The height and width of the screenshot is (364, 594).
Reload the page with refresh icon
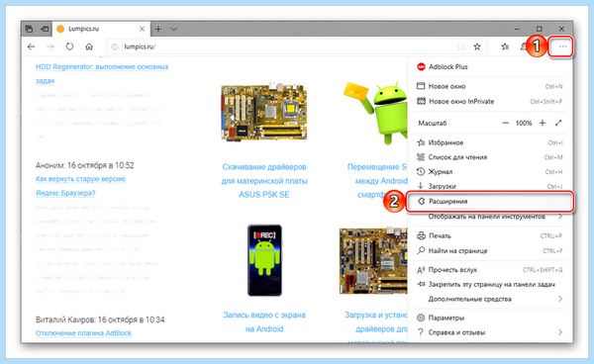click(x=69, y=46)
